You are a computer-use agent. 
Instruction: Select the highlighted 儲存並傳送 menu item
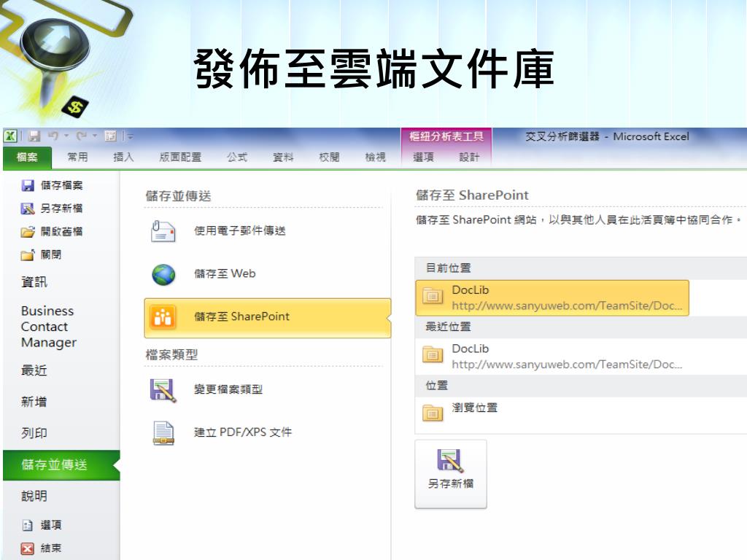(61, 464)
